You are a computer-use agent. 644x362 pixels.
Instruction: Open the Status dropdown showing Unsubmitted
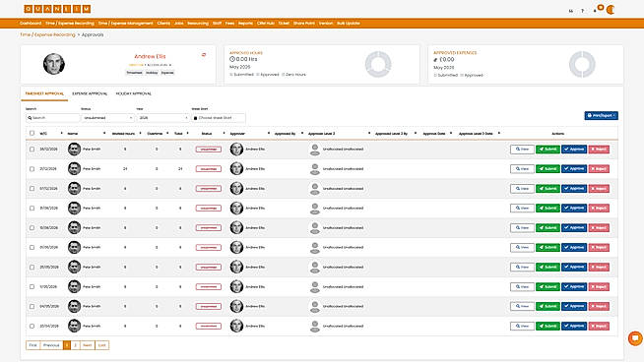[107, 118]
